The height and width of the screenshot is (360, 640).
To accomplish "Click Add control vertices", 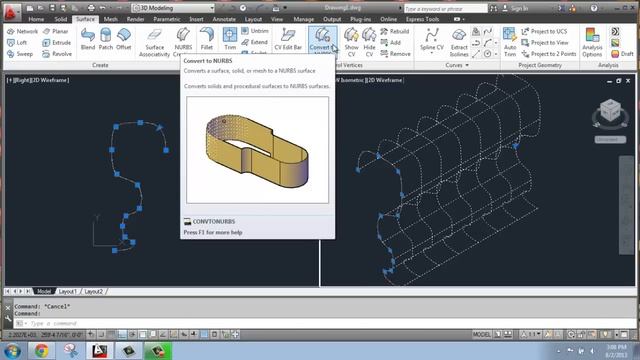I will (x=391, y=42).
